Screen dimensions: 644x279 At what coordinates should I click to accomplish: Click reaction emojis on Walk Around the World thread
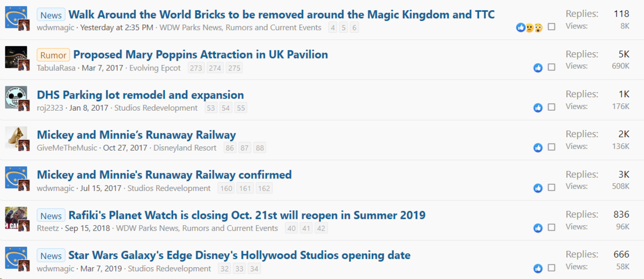tap(529, 27)
